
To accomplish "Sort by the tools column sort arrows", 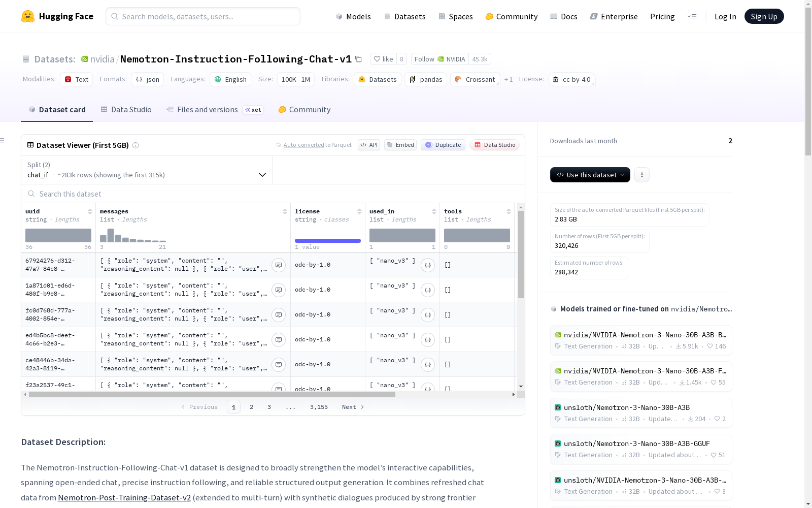I will pyautogui.click(x=509, y=211).
